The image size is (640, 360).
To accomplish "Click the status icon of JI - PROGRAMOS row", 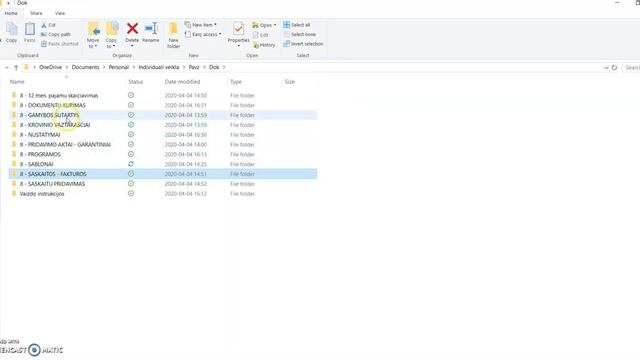I will [x=131, y=154].
